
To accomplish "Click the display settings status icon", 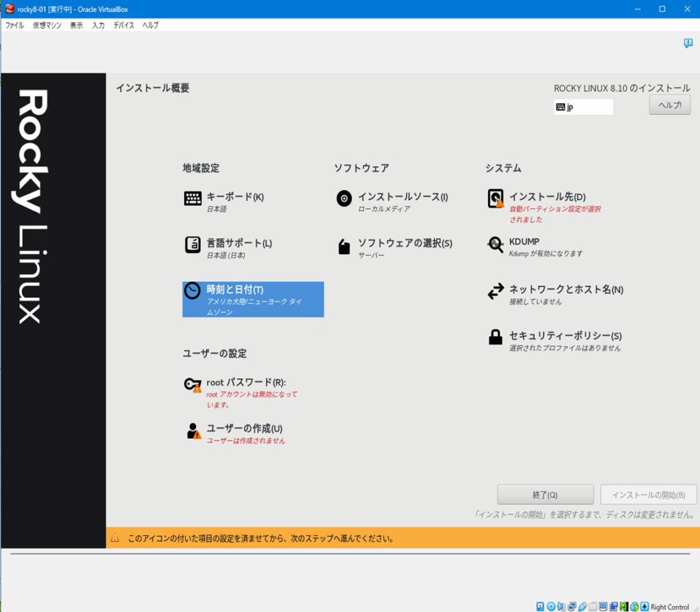I will pos(603,607).
